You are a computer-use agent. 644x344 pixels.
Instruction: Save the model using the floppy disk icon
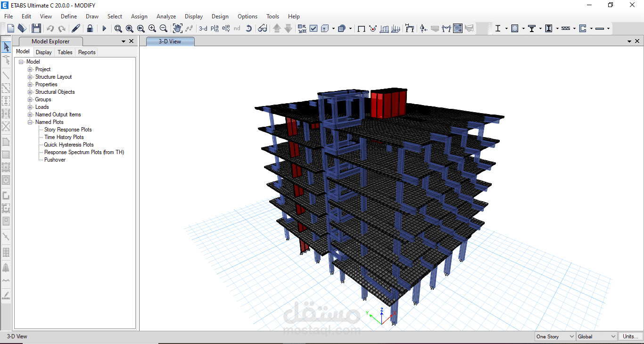tap(36, 28)
